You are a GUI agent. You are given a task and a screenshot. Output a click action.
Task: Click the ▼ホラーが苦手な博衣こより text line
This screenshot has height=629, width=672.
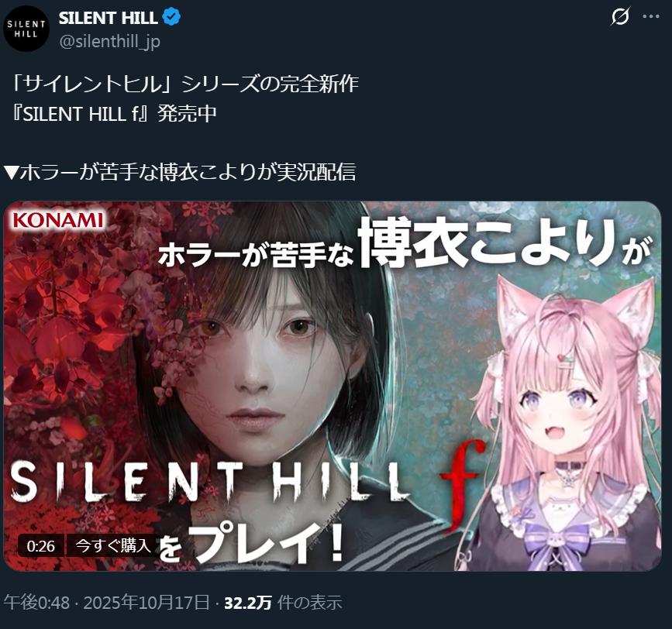pos(180,172)
